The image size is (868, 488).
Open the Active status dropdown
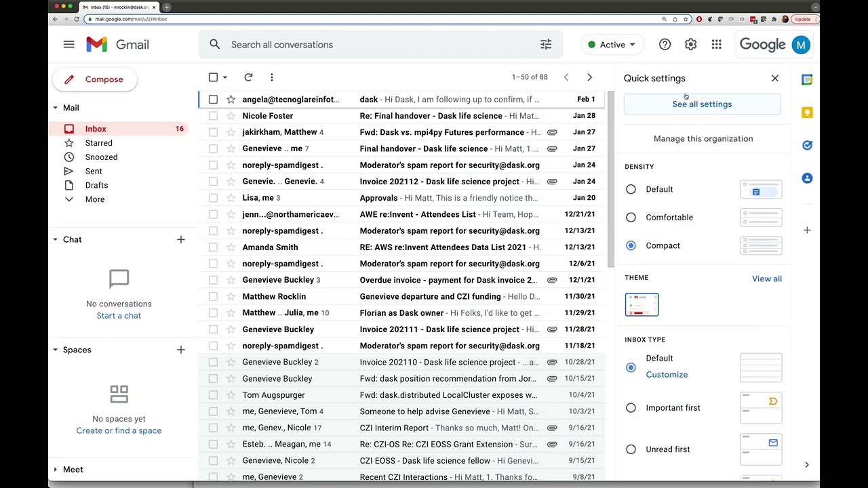pos(612,45)
